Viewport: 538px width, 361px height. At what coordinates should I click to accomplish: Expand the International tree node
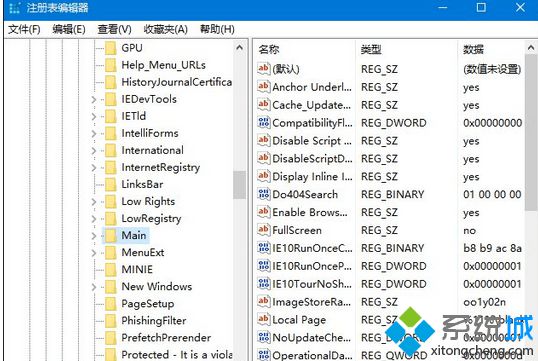tap(94, 150)
